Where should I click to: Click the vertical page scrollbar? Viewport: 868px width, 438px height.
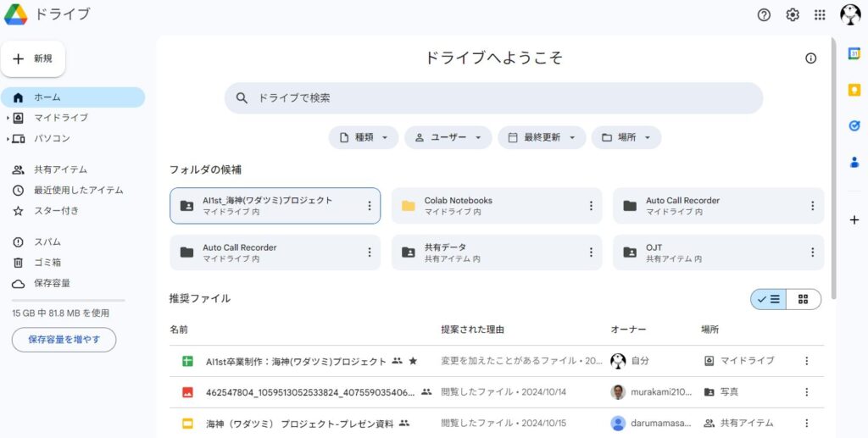click(x=833, y=168)
